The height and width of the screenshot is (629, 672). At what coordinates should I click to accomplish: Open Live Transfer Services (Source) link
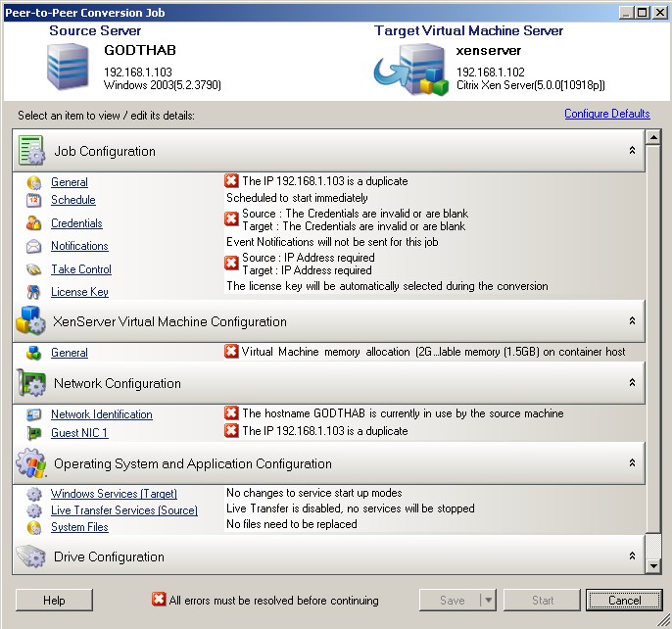click(123, 510)
